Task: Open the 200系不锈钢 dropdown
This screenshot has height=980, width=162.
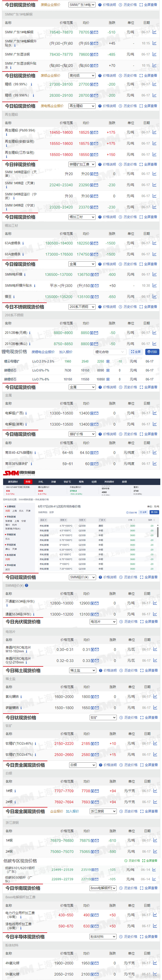Action: pos(82,307)
